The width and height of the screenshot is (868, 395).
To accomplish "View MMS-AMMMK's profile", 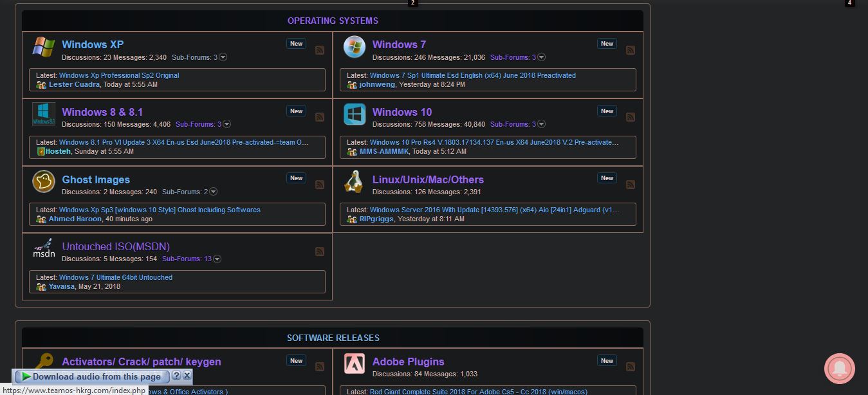I will coord(385,151).
